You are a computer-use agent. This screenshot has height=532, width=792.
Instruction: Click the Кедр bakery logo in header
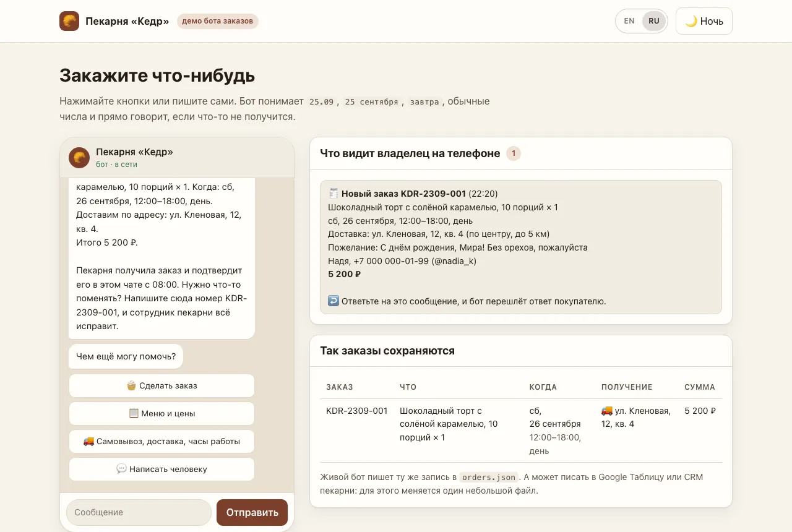point(69,21)
